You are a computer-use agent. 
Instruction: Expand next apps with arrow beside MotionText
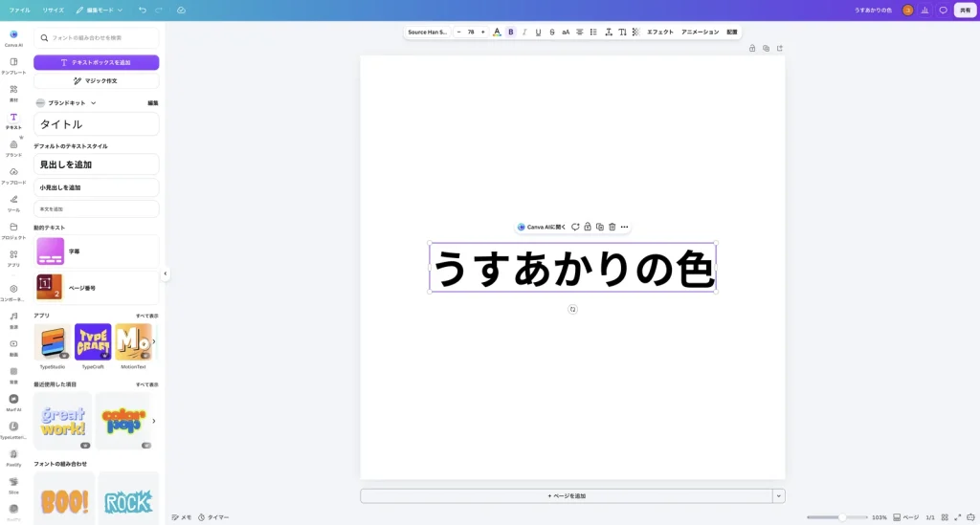154,341
